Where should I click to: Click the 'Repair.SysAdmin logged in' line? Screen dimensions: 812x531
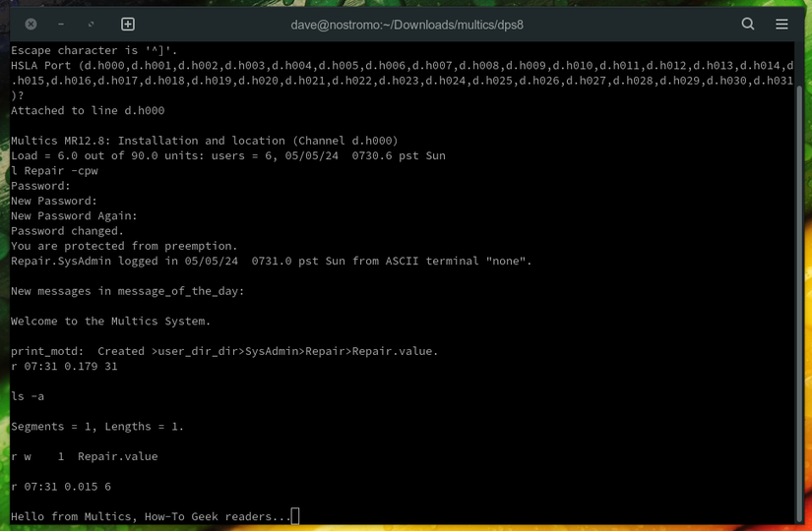click(271, 261)
